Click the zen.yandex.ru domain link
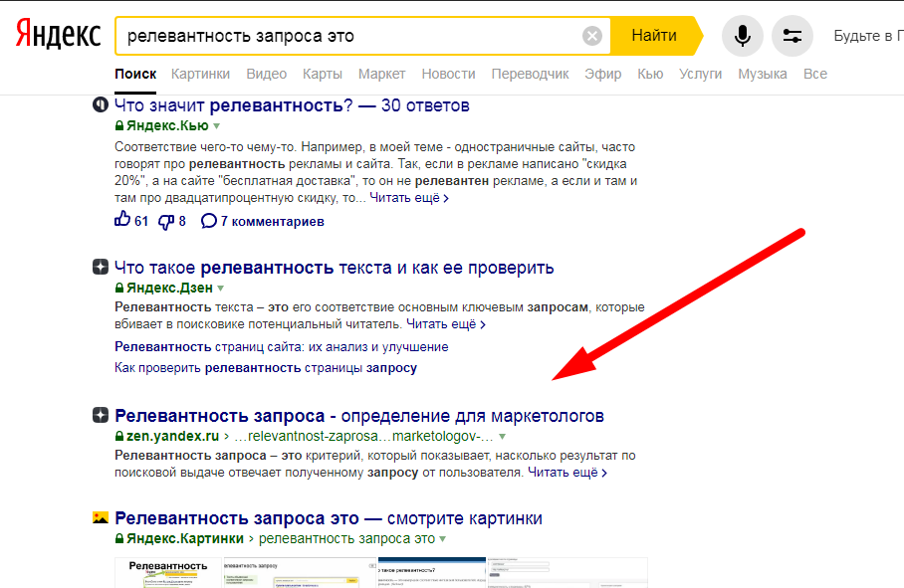This screenshot has height=588, width=904. (x=172, y=436)
